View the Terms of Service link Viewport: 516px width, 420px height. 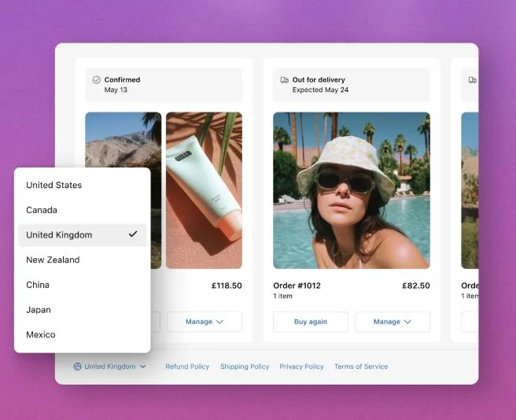[x=362, y=367]
